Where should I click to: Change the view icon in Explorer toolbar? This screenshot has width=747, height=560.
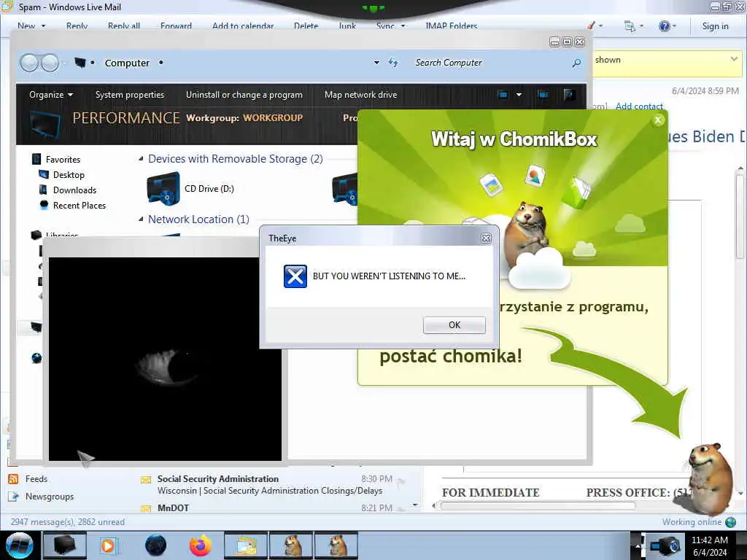tap(503, 95)
